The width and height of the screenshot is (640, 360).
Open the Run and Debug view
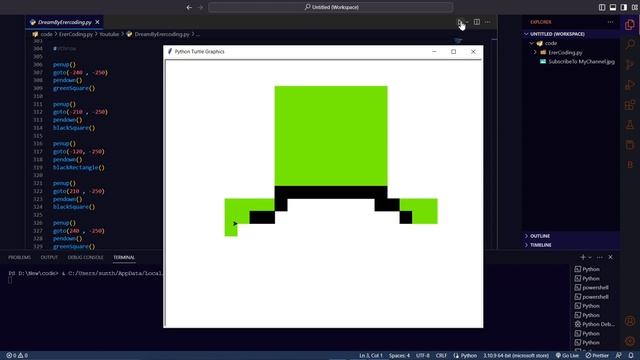click(630, 84)
